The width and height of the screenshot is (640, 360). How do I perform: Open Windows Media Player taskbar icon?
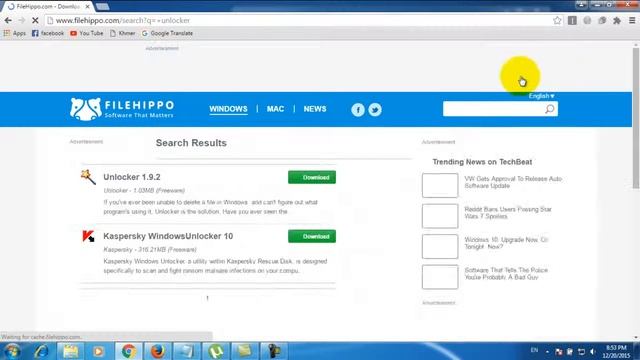pos(99,351)
